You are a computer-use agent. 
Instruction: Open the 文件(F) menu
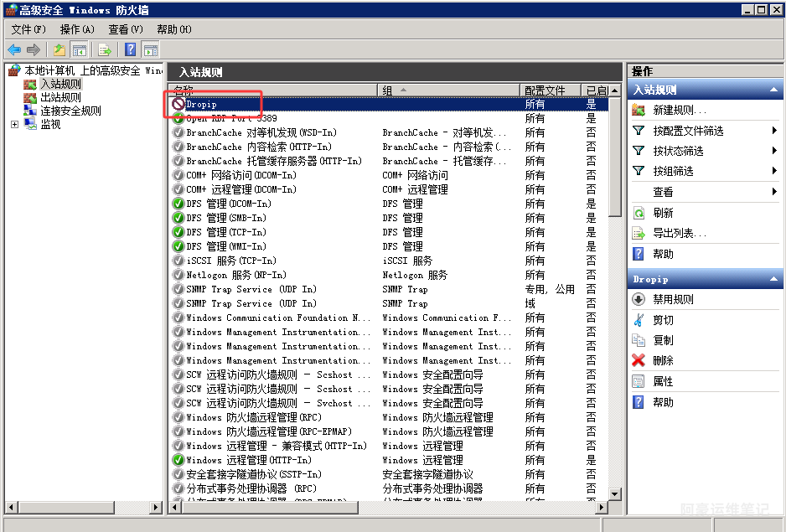point(28,29)
